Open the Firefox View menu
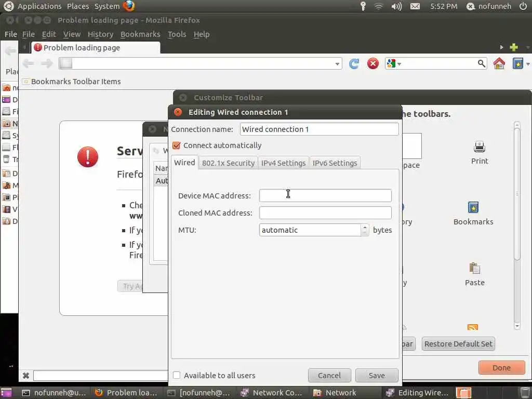532x399 pixels. (72, 34)
